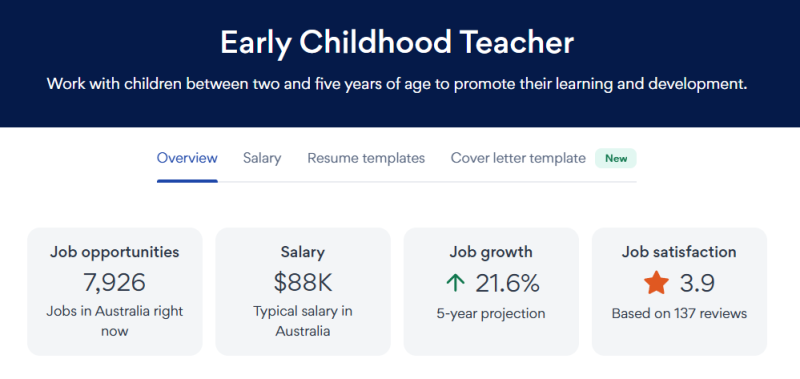The width and height of the screenshot is (800, 379).
Task: Open the Overview tab
Action: pos(187,158)
